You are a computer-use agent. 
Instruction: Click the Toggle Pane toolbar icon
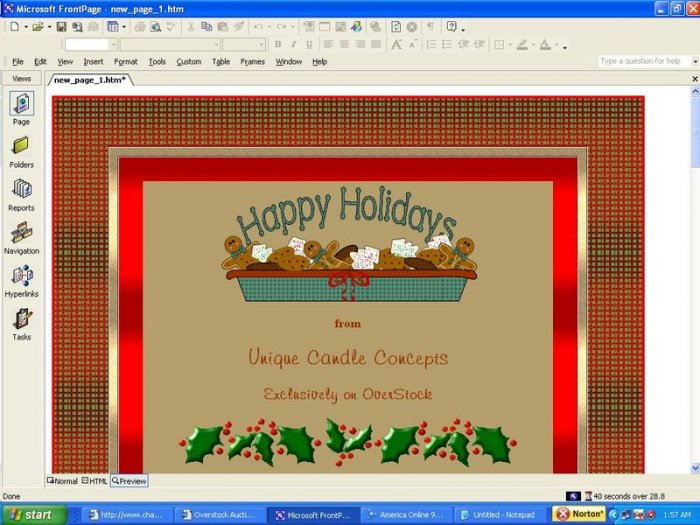112,27
